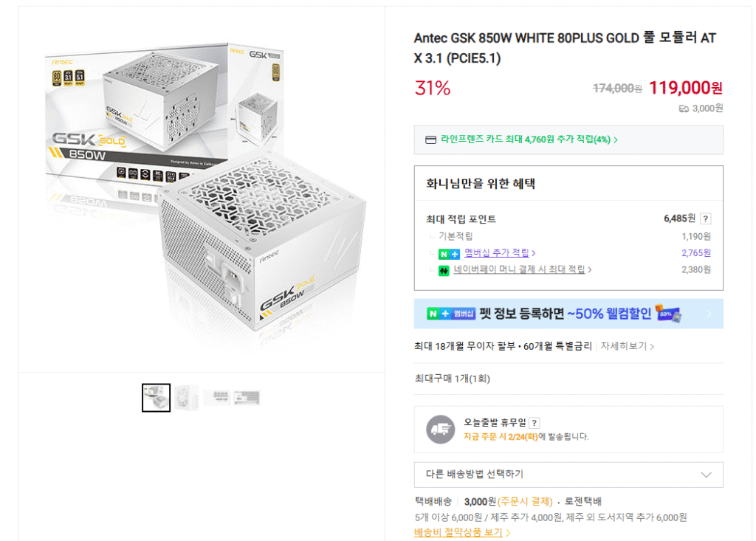Click the chevron arrow on the pet welcome banner
Viewport: 756px width, 541px height.
707,314
